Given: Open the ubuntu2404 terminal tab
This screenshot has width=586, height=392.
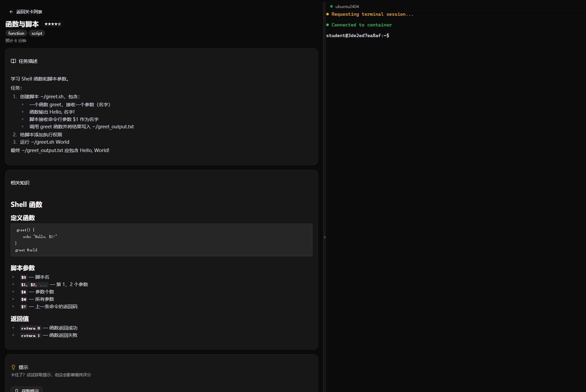Looking at the screenshot, I should [347, 7].
